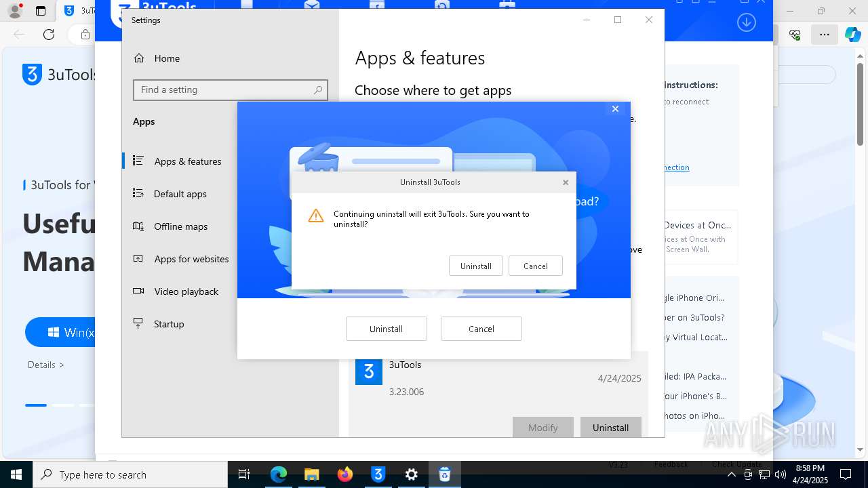Viewport: 868px width, 488px height.
Task: Click the 3uTools download arrow icon
Action: 746,22
